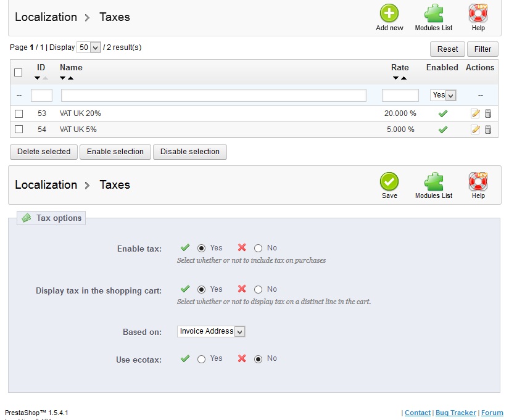Click the Reset filter button
Image resolution: width=509 pixels, height=420 pixels.
pyautogui.click(x=447, y=49)
